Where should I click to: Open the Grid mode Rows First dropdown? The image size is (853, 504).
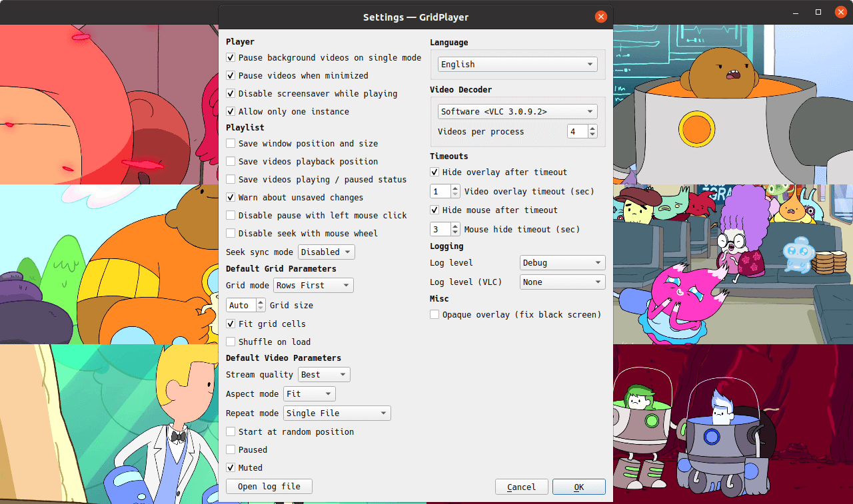[313, 286]
